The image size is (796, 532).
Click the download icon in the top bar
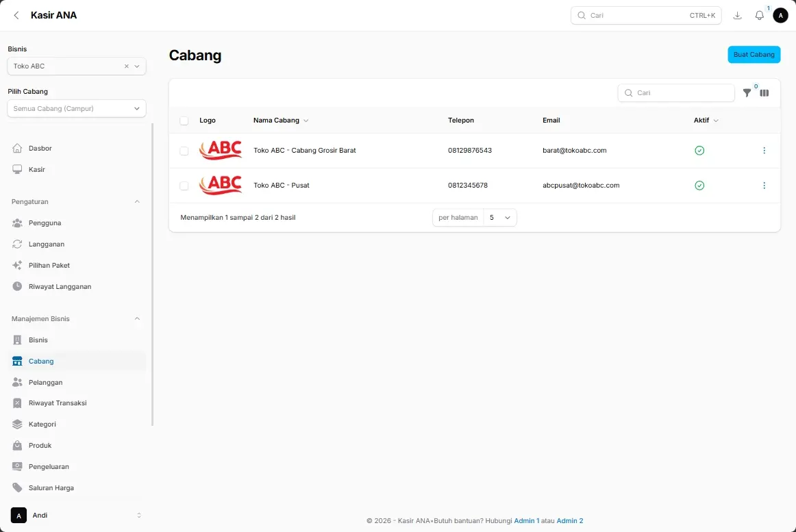point(737,15)
